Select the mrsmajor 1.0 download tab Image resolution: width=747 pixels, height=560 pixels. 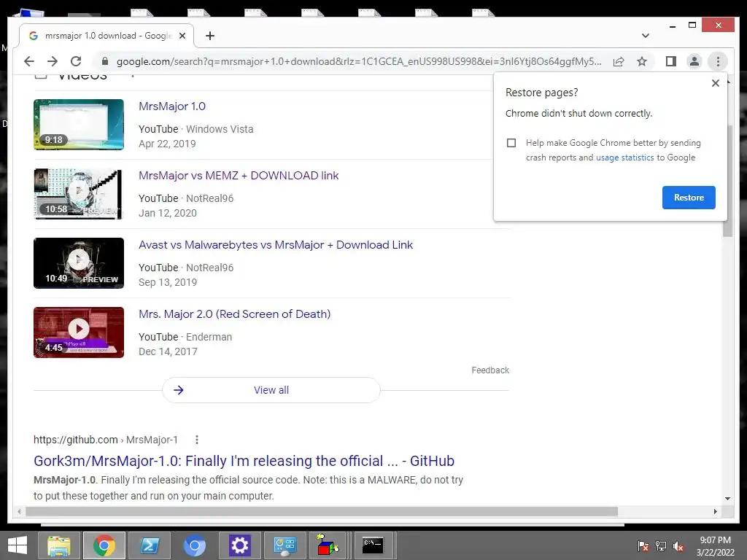(x=107, y=36)
